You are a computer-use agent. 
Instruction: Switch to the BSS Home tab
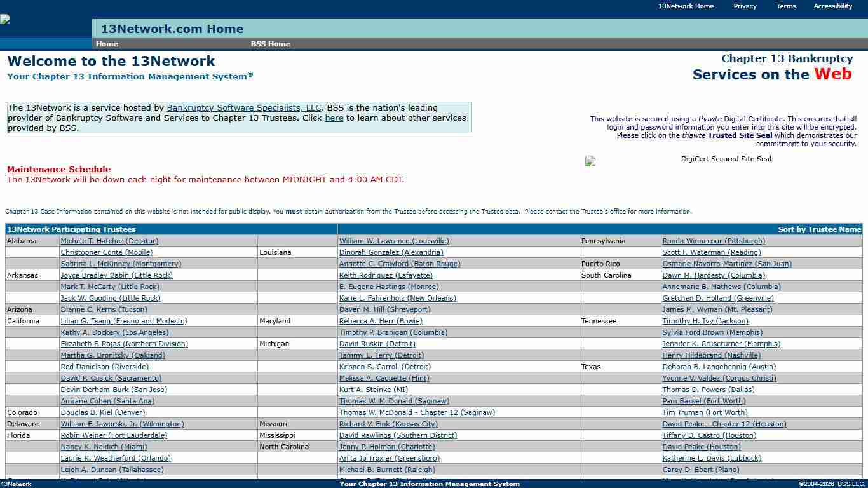(271, 44)
